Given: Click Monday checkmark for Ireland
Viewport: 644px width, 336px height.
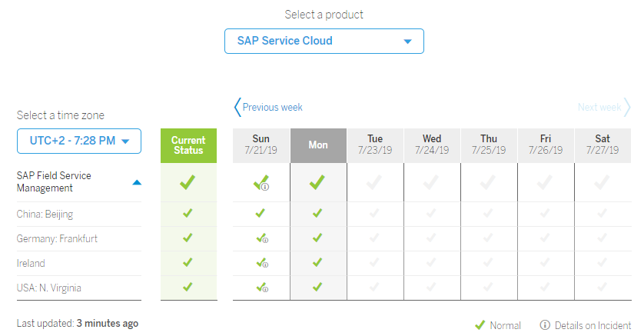Looking at the screenshot, I should [317, 262].
